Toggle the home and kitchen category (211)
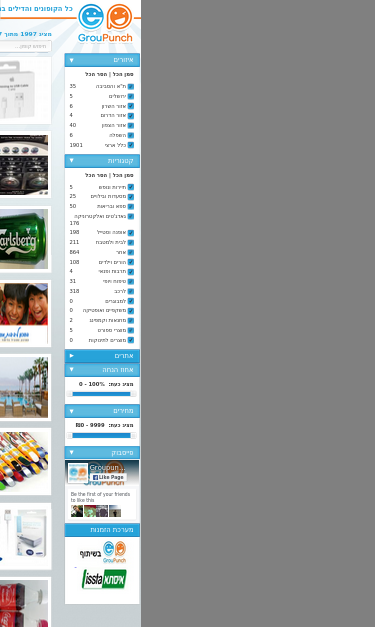375x627 pixels. tap(131, 242)
